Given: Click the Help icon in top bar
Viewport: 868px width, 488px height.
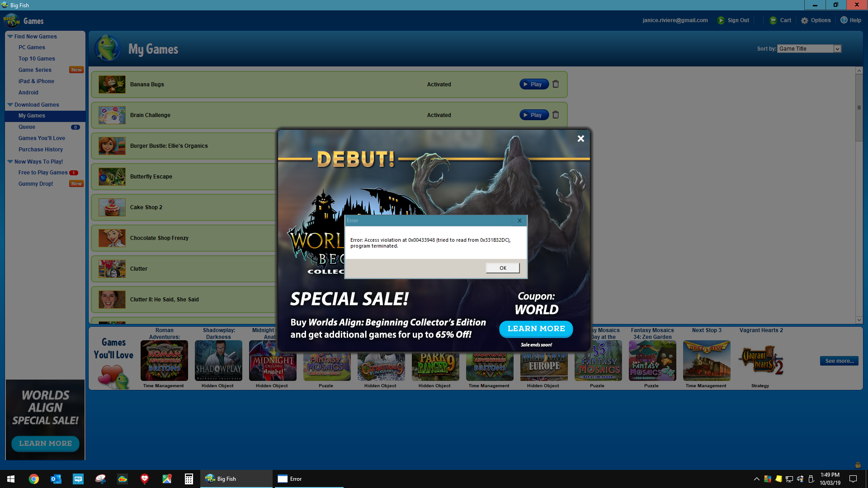Looking at the screenshot, I should coord(844,21).
